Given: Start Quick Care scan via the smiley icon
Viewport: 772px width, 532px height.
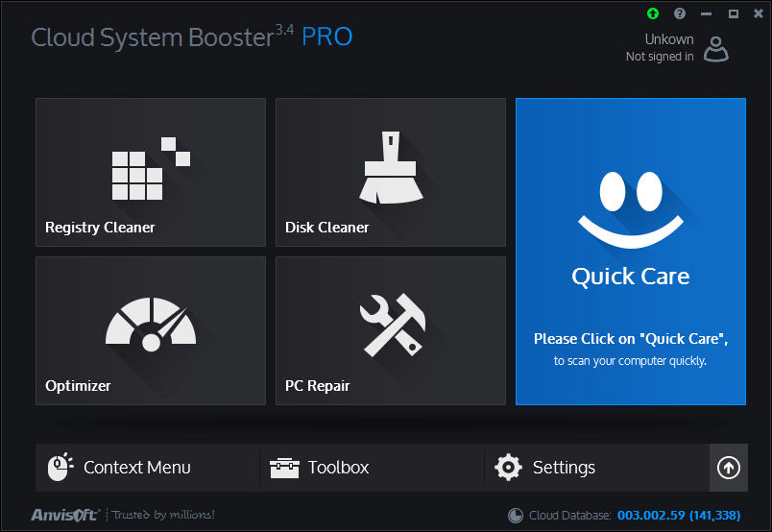Looking at the screenshot, I should [631, 209].
